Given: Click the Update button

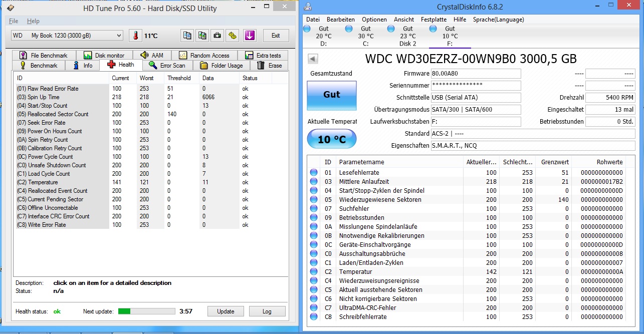Looking at the screenshot, I should pyautogui.click(x=226, y=311).
